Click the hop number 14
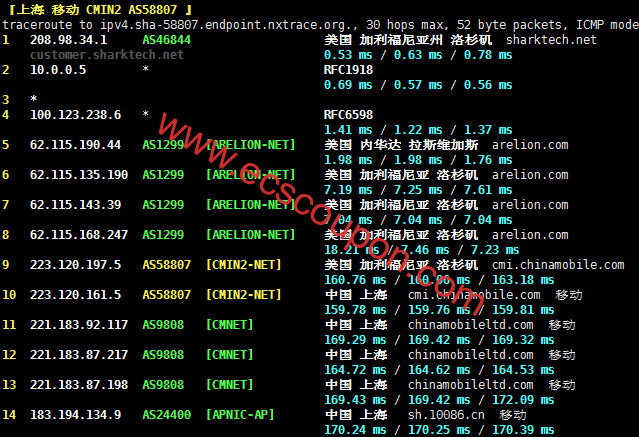The image size is (639, 437). [9, 415]
